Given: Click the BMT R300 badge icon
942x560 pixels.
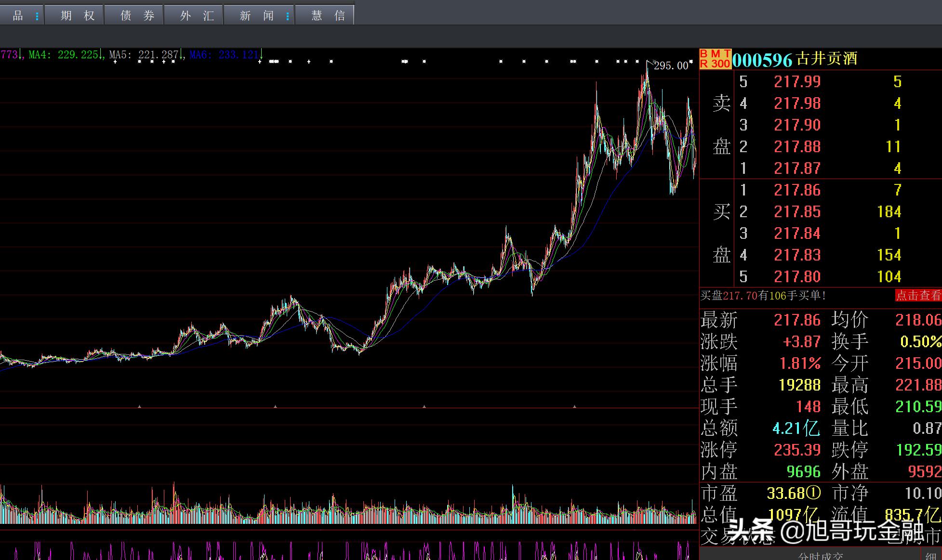Looking at the screenshot, I should pos(715,59).
